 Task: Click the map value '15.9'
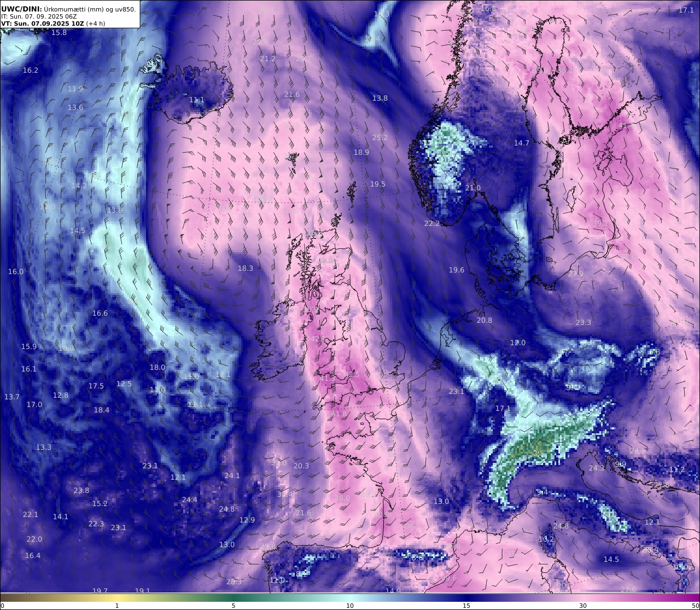[29, 347]
